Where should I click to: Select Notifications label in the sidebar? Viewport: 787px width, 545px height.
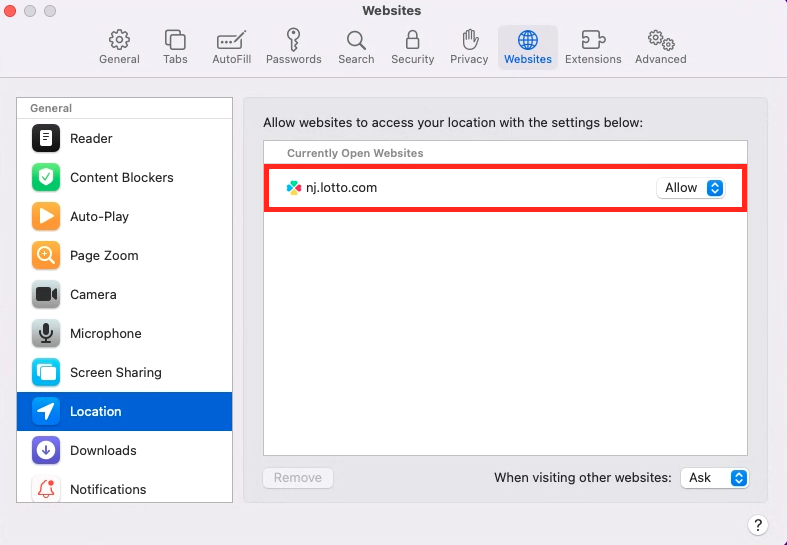point(108,489)
